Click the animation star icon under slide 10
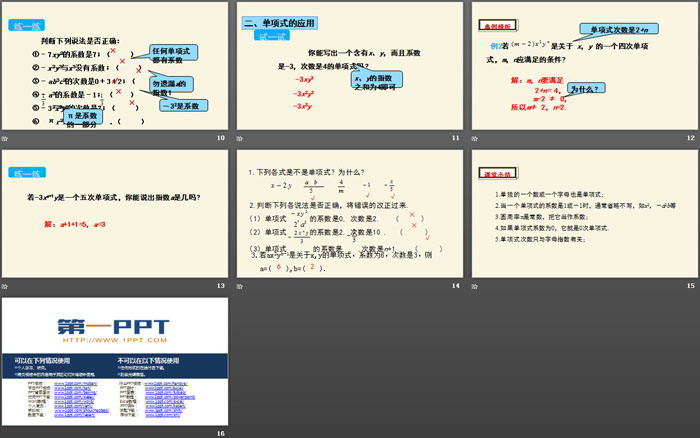This screenshot has width=700, height=438. coord(7,137)
